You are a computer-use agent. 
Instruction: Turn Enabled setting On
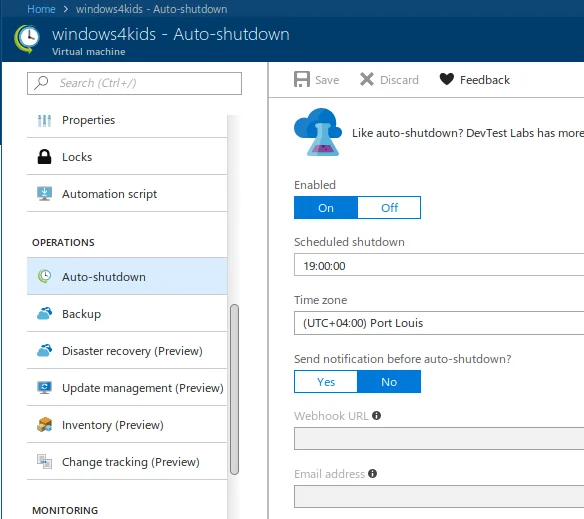(x=326, y=208)
